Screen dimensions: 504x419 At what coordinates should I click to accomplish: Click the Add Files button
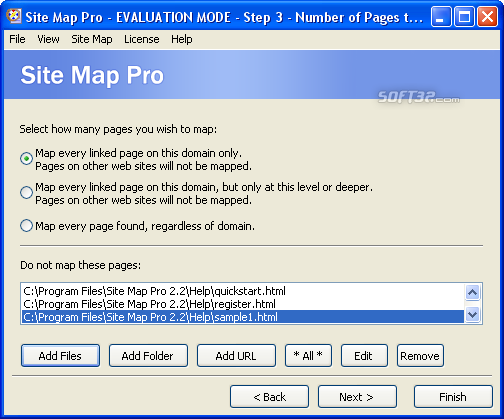click(60, 356)
